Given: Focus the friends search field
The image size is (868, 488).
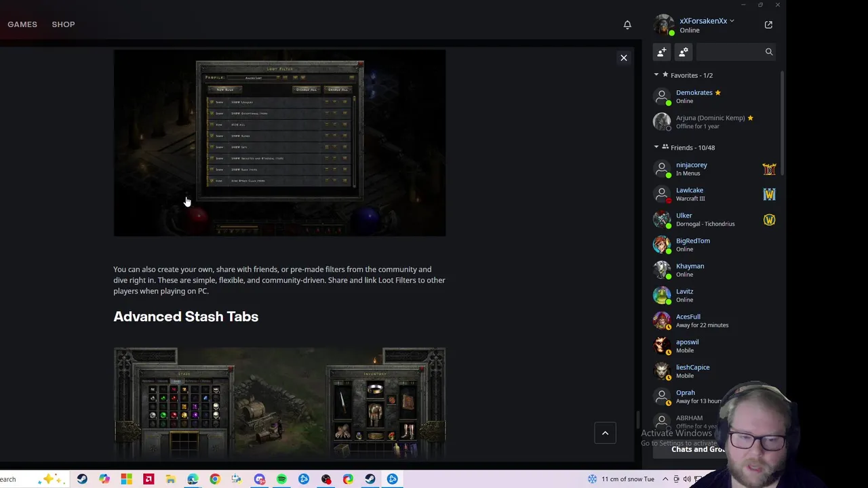Looking at the screenshot, I should (730, 52).
